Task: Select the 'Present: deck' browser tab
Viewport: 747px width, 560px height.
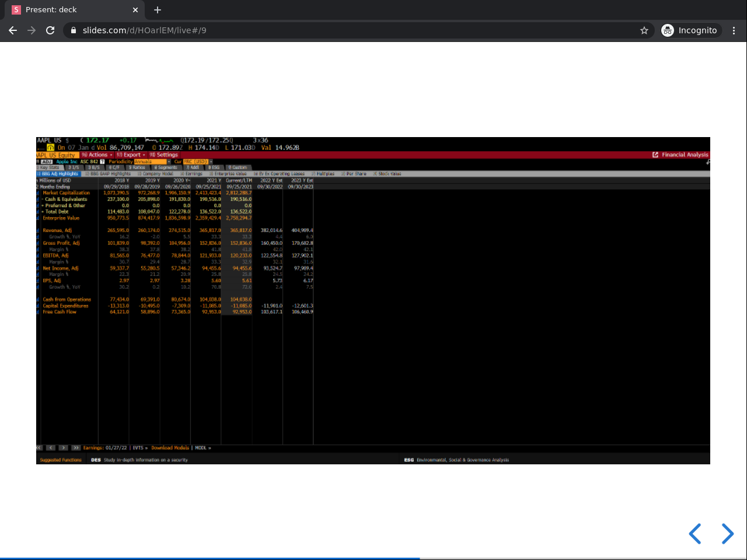Action: (75, 10)
